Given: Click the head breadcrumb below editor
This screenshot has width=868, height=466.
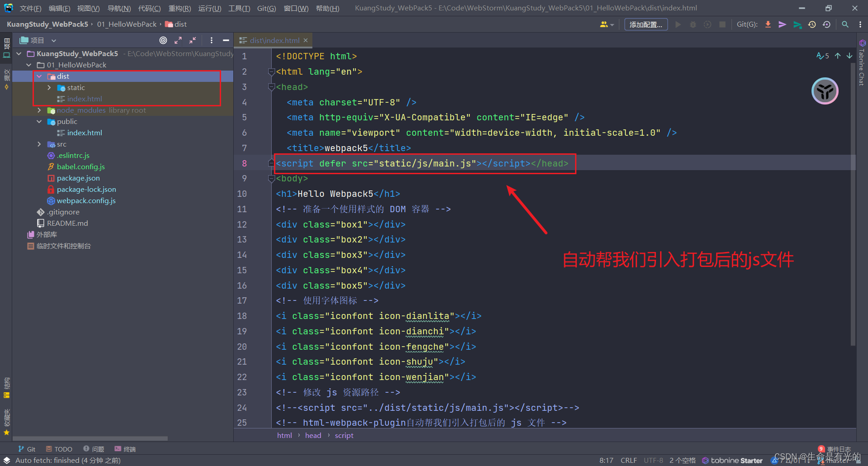Looking at the screenshot, I should [313, 435].
